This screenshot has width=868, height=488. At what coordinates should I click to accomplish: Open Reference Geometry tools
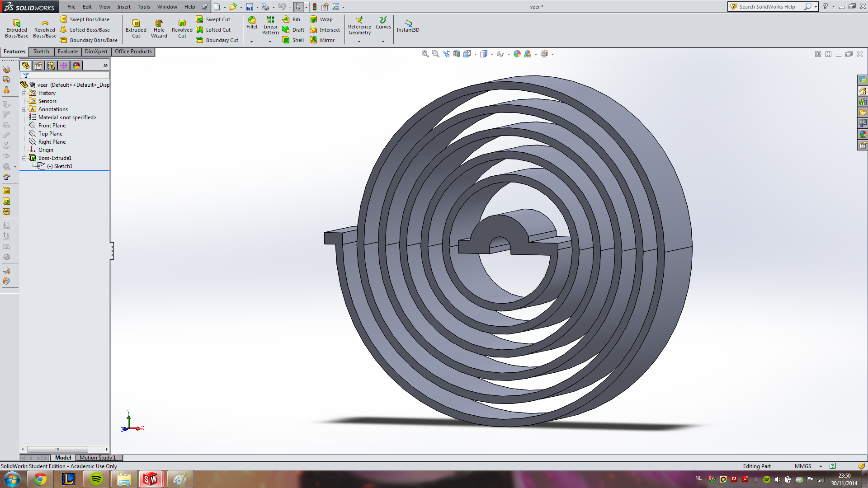pos(359,26)
